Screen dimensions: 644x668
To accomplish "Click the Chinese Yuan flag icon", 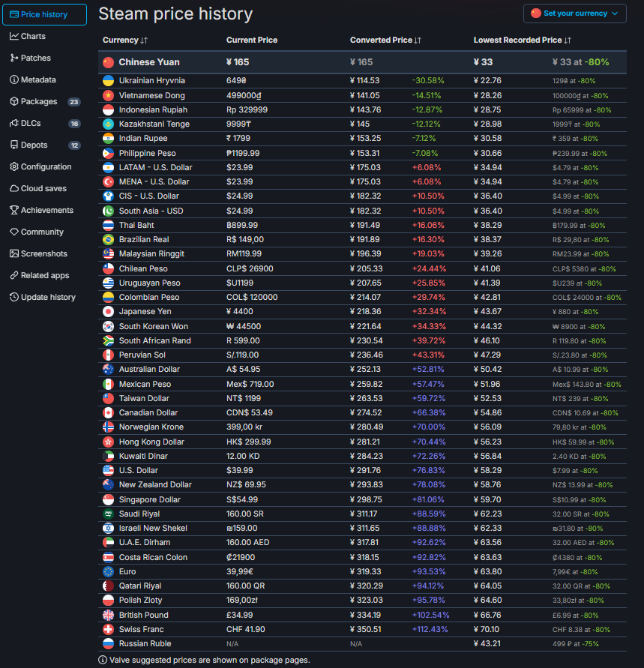I will point(108,62).
